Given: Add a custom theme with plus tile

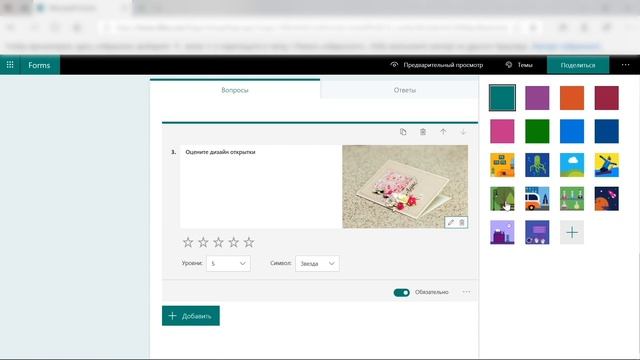Looking at the screenshot, I should pos(572,232).
